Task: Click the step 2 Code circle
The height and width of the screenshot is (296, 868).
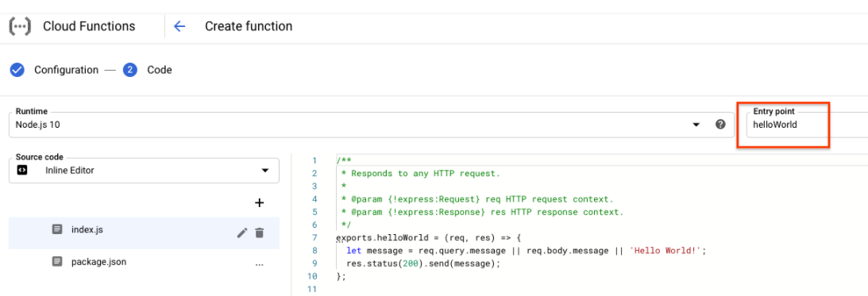Action: [x=130, y=71]
